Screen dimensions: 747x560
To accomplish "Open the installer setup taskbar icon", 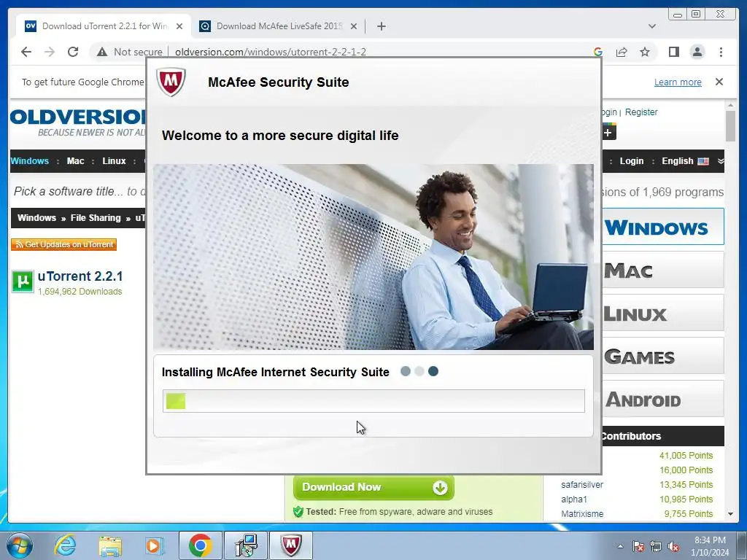I will [x=246, y=545].
